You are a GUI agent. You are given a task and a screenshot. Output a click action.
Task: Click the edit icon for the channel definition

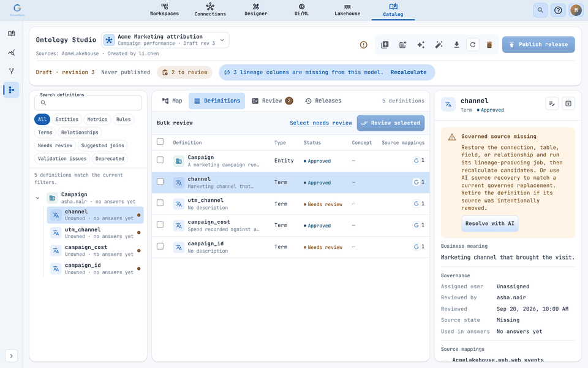pos(552,104)
